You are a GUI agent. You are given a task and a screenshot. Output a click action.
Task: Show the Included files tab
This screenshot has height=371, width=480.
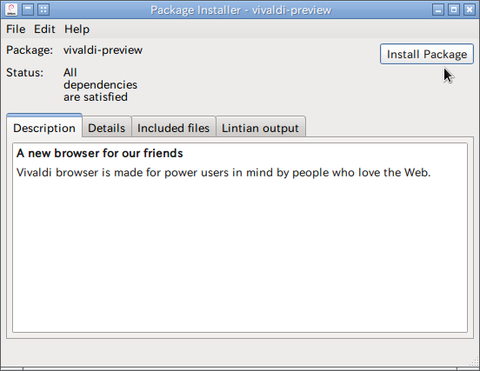(x=173, y=128)
